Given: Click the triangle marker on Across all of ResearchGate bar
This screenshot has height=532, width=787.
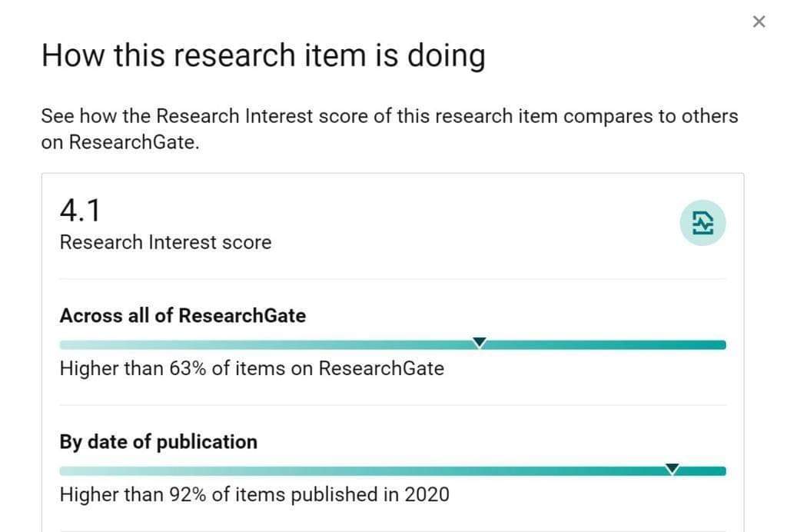Looking at the screenshot, I should 480,342.
